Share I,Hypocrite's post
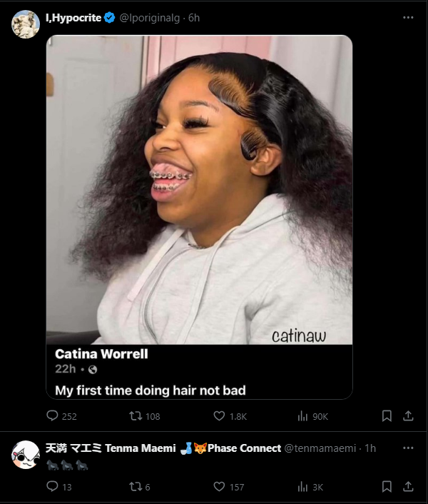The width and height of the screenshot is (428, 504). click(x=408, y=415)
